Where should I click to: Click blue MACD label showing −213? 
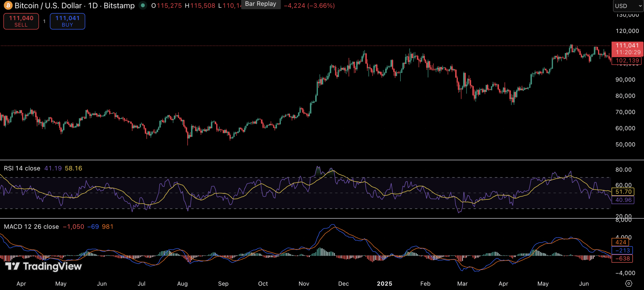(x=622, y=250)
